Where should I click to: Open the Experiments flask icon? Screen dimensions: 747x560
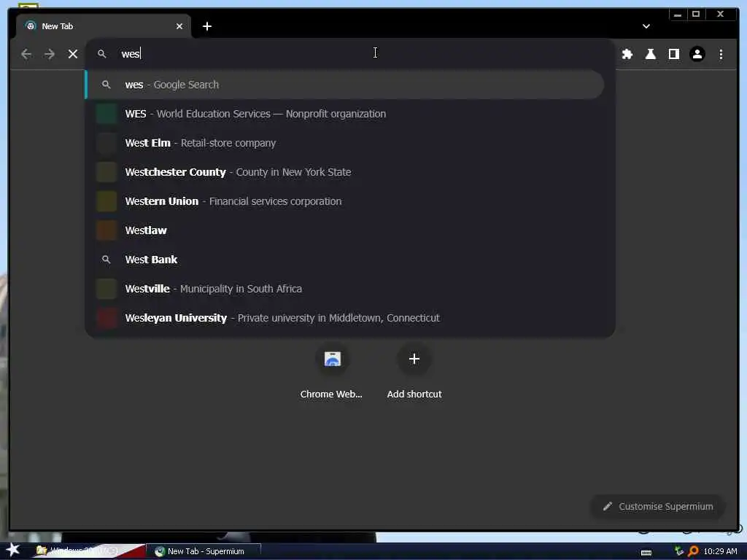(x=650, y=54)
